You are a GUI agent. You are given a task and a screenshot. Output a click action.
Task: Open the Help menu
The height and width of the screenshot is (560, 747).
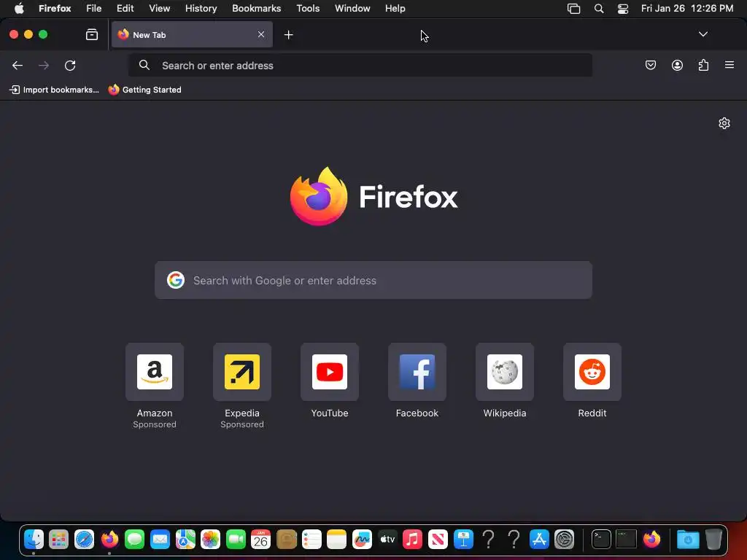pos(395,9)
